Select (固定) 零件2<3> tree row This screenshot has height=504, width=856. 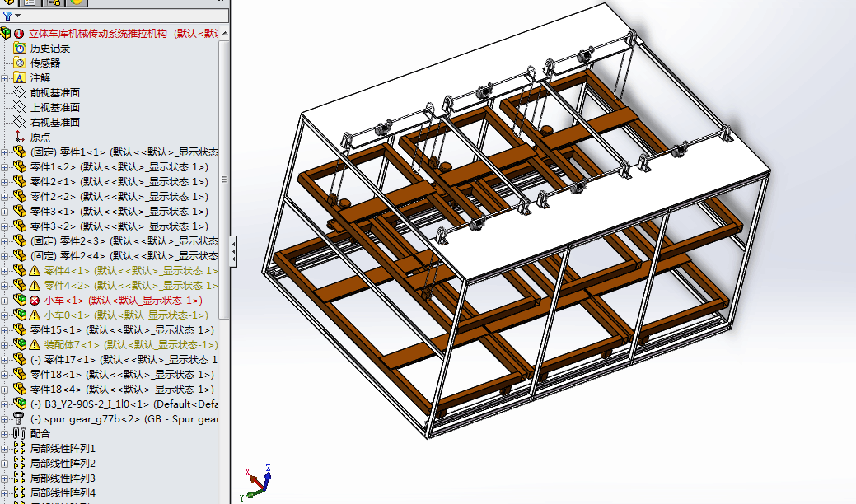[x=124, y=241]
